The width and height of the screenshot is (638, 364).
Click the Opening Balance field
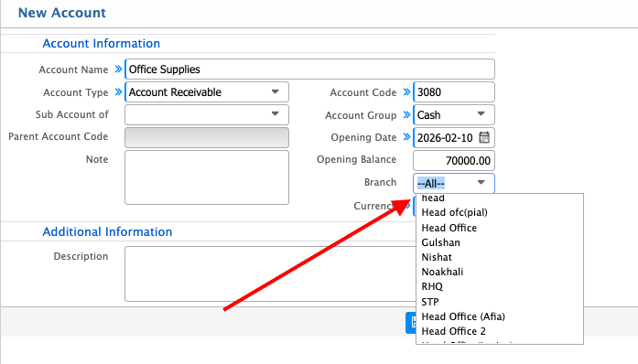pos(454,160)
